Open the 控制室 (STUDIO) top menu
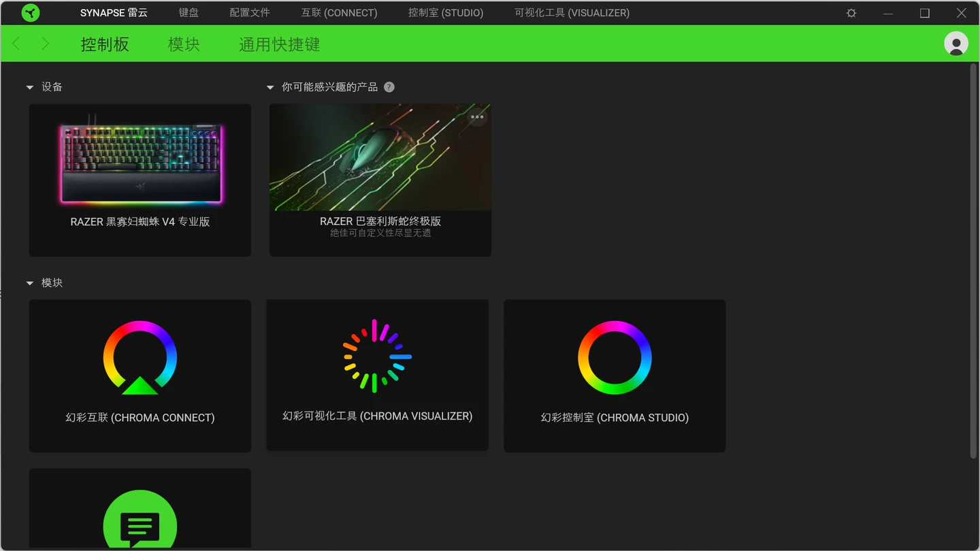Image resolution: width=980 pixels, height=551 pixels. [446, 13]
